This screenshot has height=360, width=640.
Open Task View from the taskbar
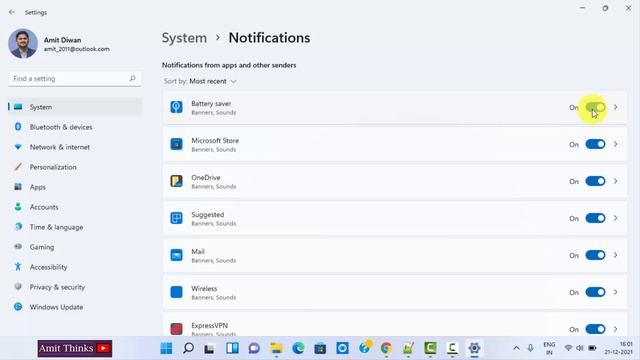pyautogui.click(x=210, y=349)
